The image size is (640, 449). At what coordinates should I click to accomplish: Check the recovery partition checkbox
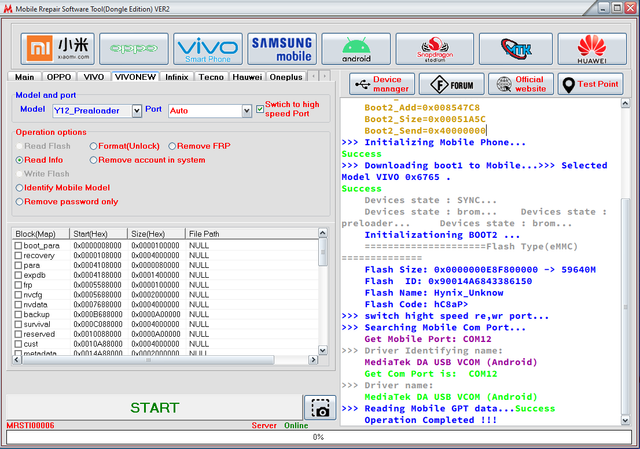(x=18, y=256)
